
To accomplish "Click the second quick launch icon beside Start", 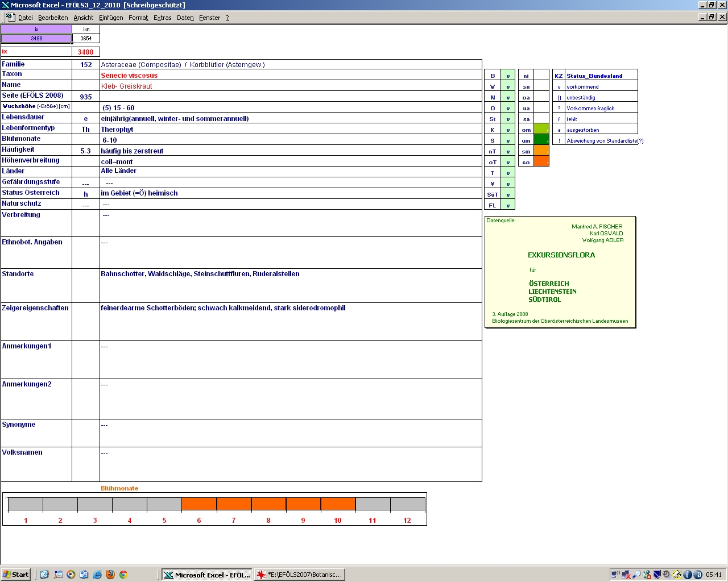I will tap(58, 575).
